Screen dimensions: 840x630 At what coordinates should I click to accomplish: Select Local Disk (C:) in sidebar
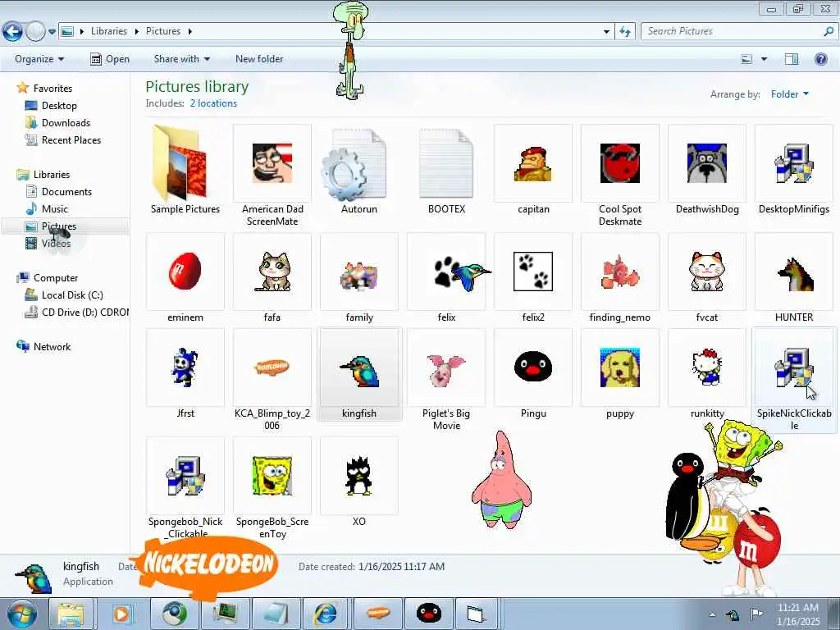coord(72,295)
